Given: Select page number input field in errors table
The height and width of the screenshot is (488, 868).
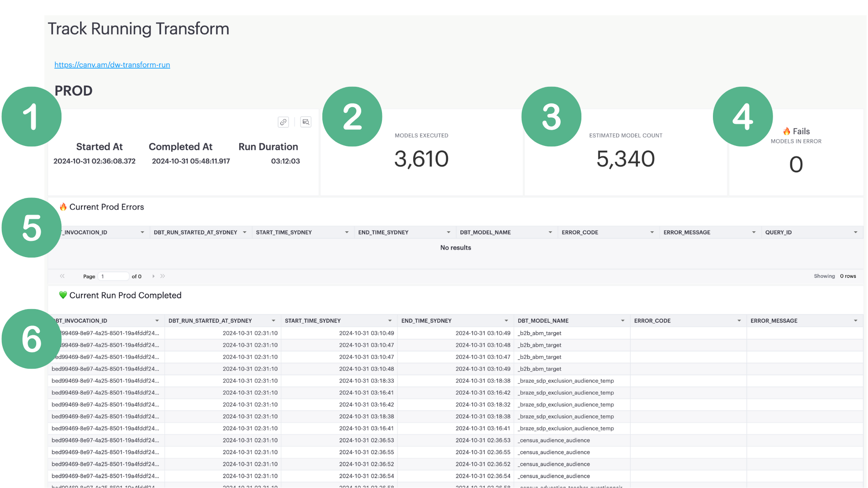Looking at the screenshot, I should click(114, 276).
